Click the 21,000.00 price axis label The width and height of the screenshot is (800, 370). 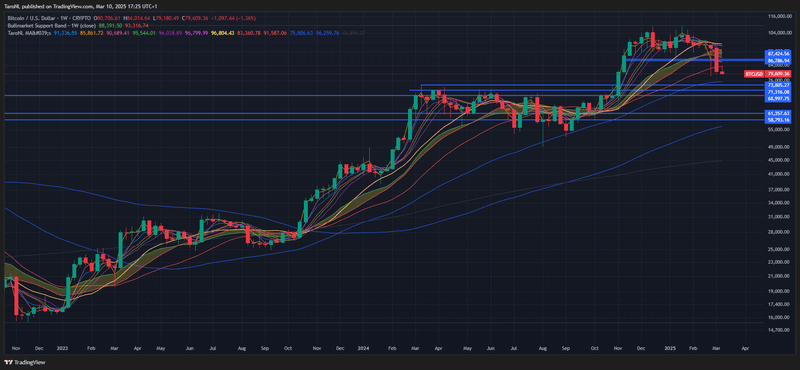coord(778,276)
